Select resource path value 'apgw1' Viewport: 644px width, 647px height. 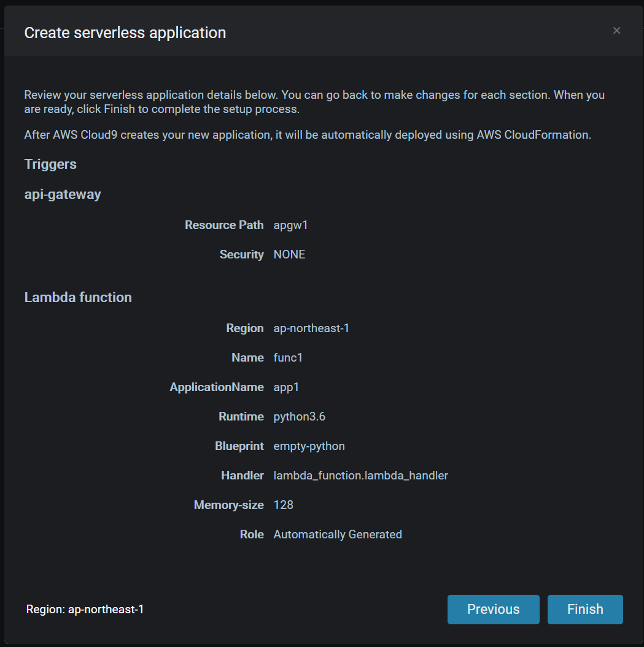[290, 225]
